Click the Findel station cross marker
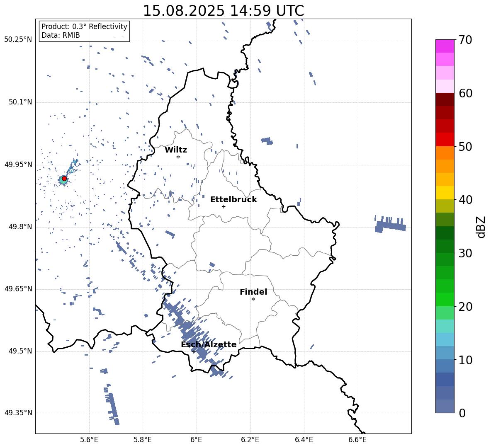The height and width of the screenshot is (448, 491). click(253, 299)
